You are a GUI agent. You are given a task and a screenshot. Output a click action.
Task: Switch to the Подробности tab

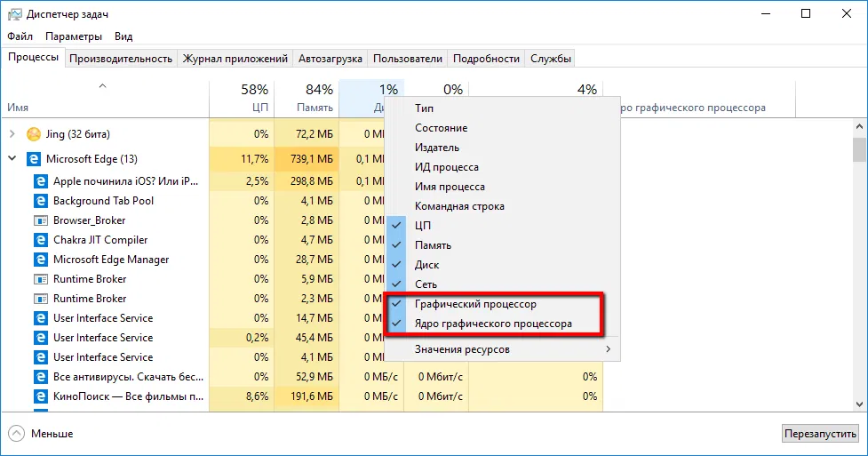[486, 59]
